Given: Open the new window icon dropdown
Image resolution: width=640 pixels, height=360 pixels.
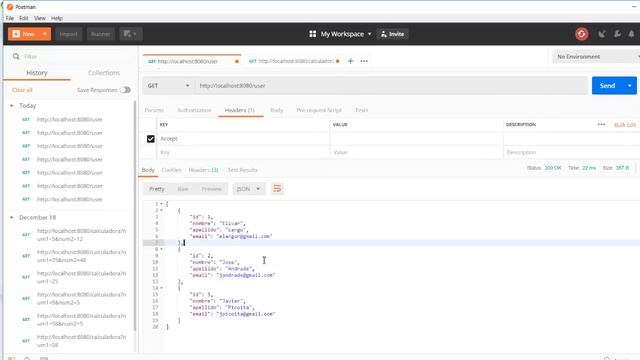Looking at the screenshot, I should pyautogui.click(x=131, y=34).
